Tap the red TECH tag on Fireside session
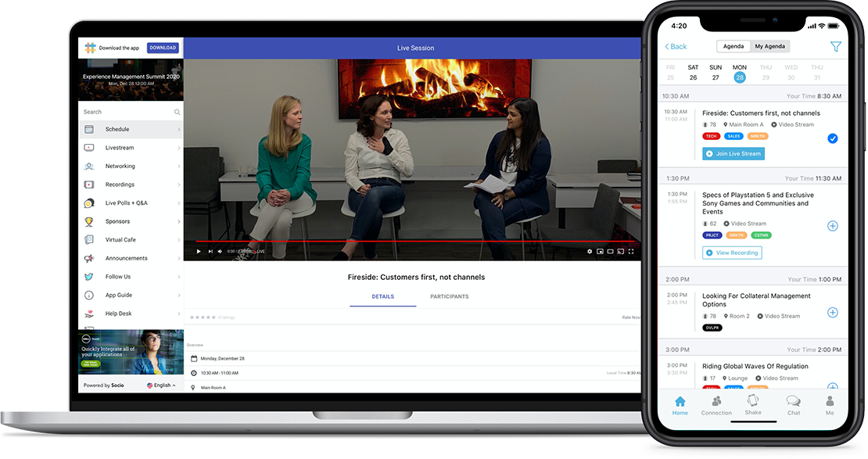 pyautogui.click(x=712, y=136)
